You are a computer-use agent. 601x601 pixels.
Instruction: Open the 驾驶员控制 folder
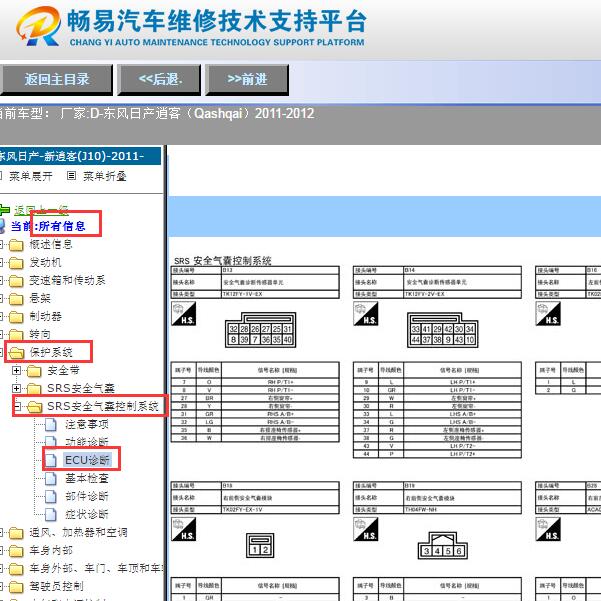pos(56,586)
